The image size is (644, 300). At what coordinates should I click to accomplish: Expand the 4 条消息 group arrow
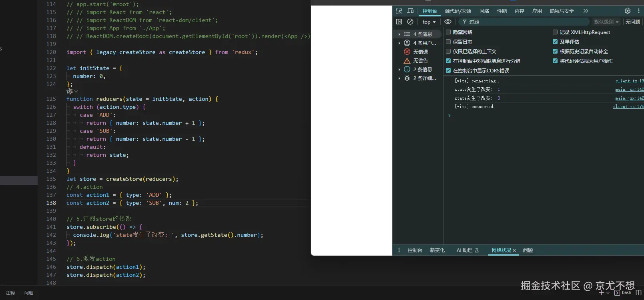coord(399,34)
